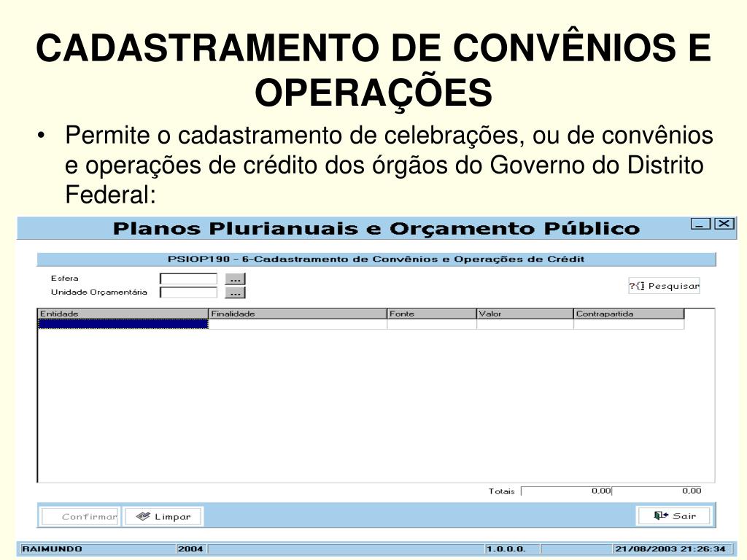Select the first row Contrapartida cell

click(x=629, y=324)
